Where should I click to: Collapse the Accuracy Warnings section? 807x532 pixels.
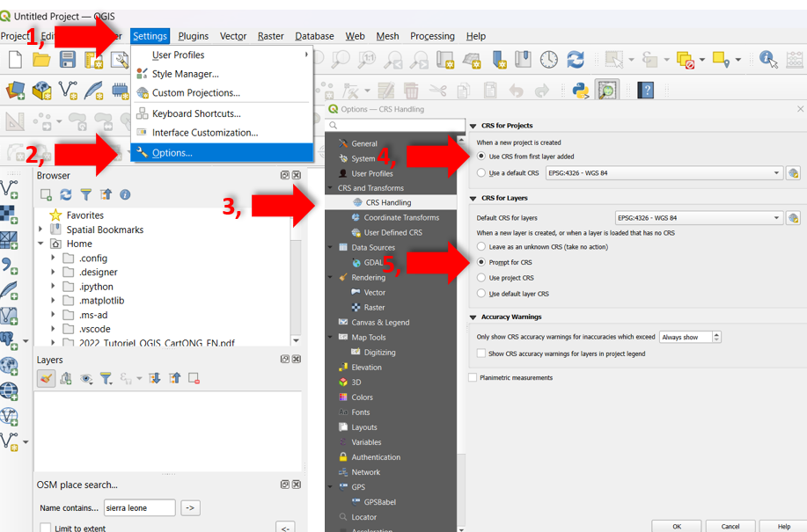tap(473, 317)
